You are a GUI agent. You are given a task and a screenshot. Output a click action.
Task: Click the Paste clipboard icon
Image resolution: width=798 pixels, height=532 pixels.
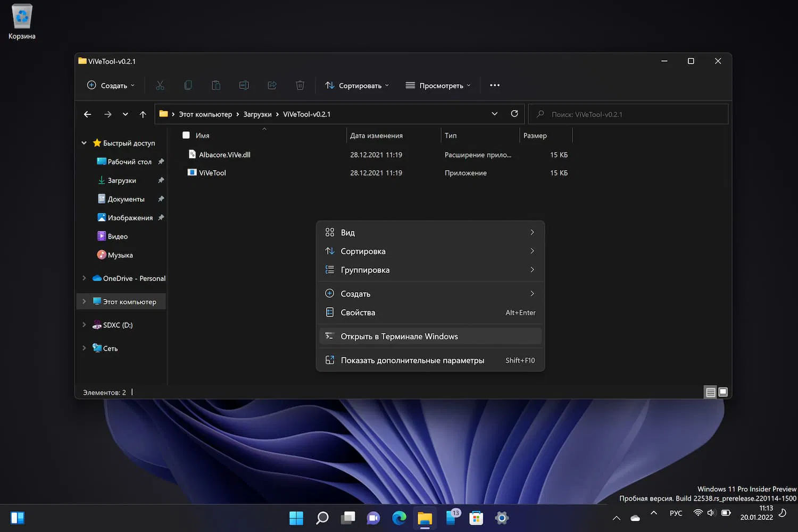[x=216, y=85]
